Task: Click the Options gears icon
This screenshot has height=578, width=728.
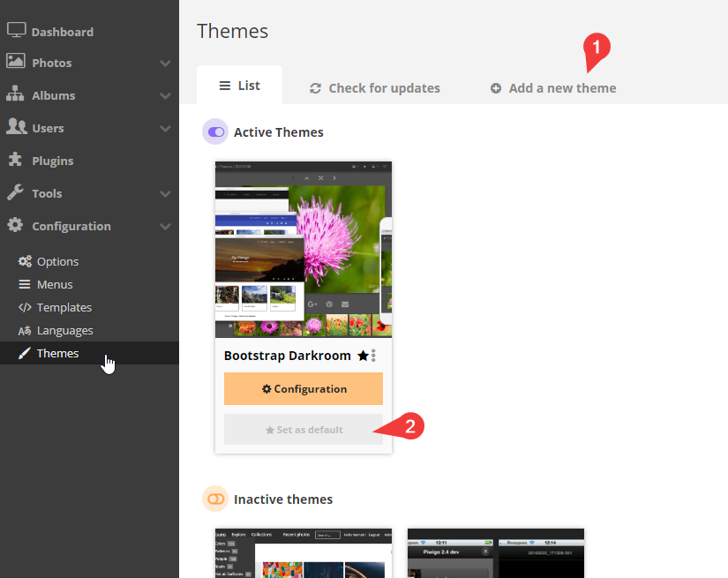Action: tap(25, 261)
